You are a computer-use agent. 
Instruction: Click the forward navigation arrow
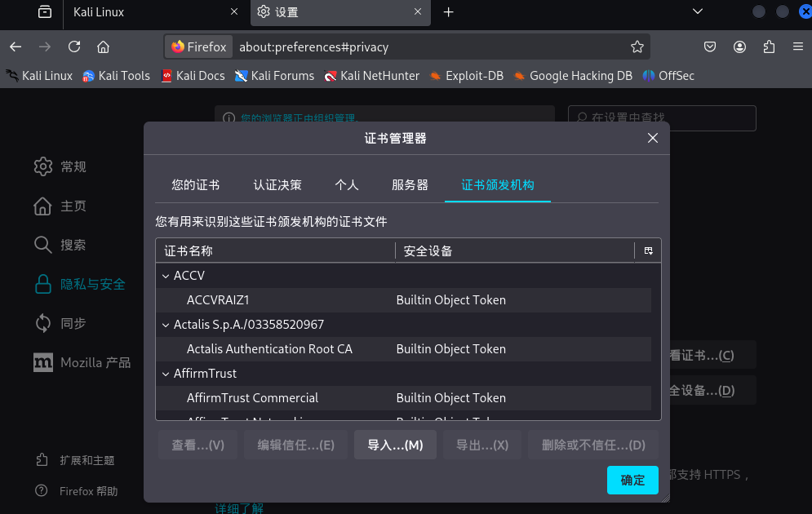(45, 47)
